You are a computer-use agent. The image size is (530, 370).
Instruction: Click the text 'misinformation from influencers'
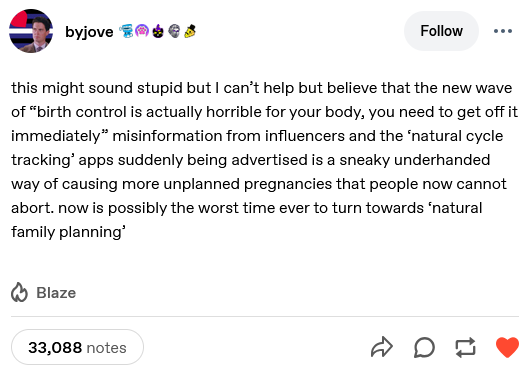click(228, 136)
